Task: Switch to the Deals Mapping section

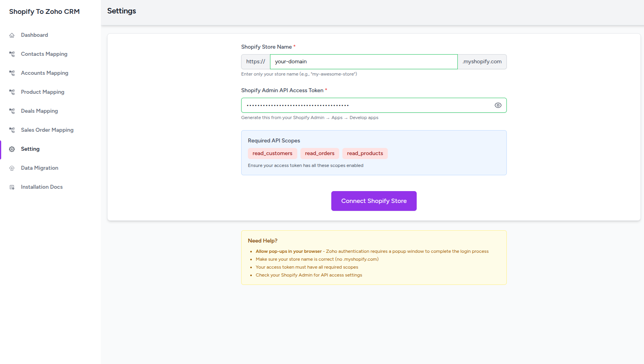Action: pyautogui.click(x=39, y=111)
